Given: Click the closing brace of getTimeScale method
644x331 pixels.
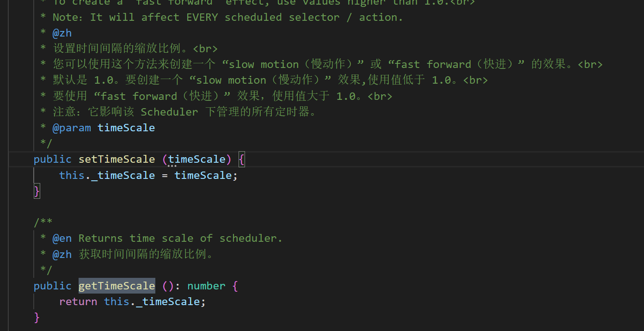Looking at the screenshot, I should pyautogui.click(x=37, y=318).
